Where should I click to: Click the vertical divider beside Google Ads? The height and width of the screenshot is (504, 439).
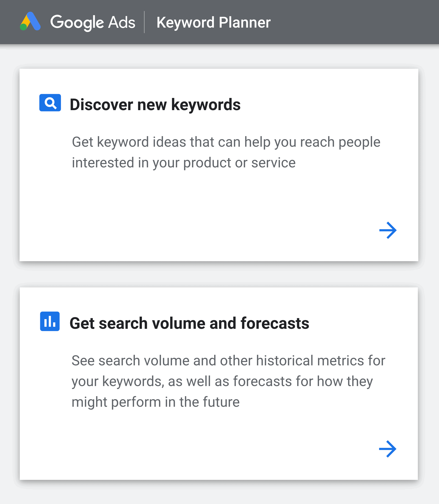point(144,22)
